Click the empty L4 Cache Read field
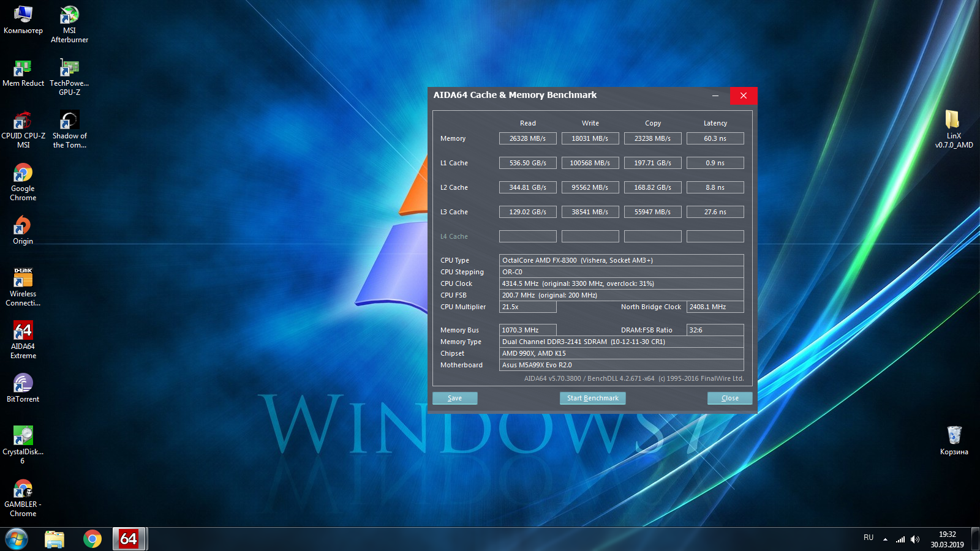Screen dimensions: 980x551 point(528,236)
